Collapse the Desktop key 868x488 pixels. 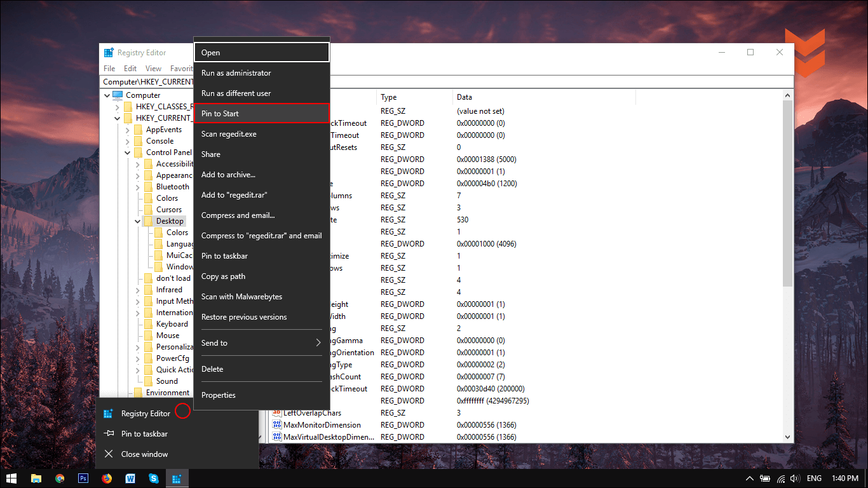(x=138, y=221)
